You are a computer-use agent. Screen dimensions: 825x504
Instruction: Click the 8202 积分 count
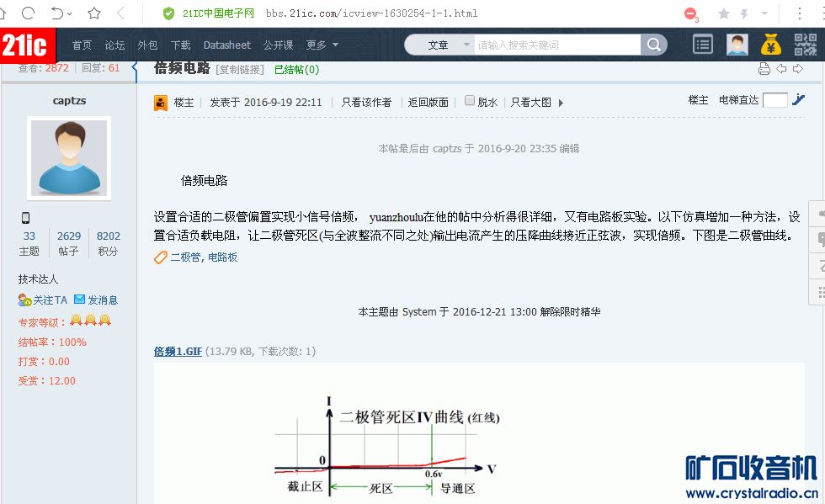109,243
